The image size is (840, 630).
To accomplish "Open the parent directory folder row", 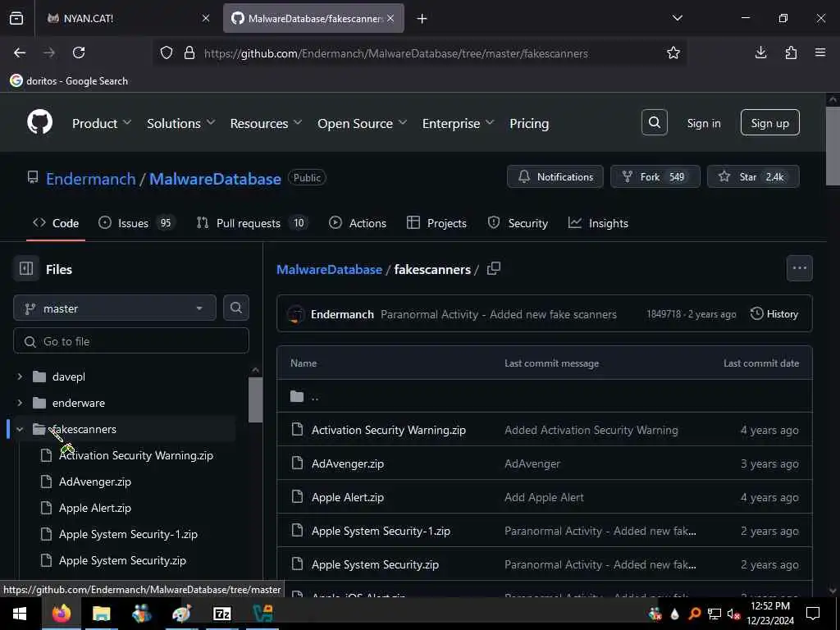I will pos(545,396).
